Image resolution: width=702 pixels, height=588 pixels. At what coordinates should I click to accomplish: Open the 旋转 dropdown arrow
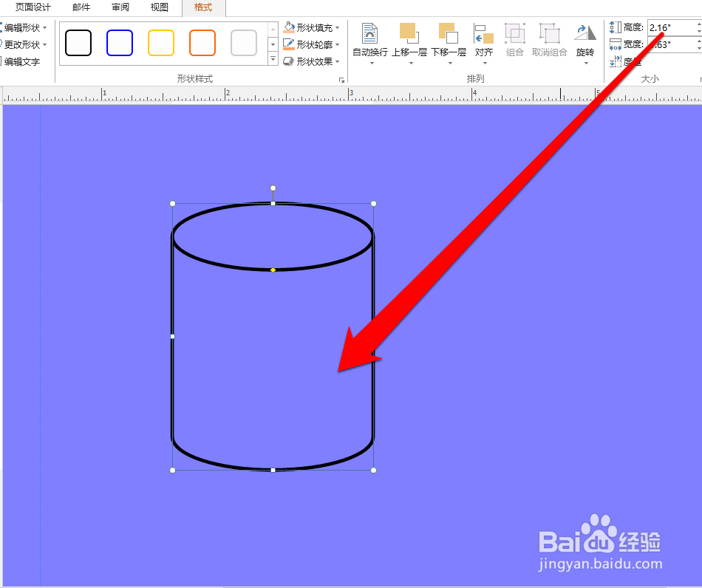[586, 63]
